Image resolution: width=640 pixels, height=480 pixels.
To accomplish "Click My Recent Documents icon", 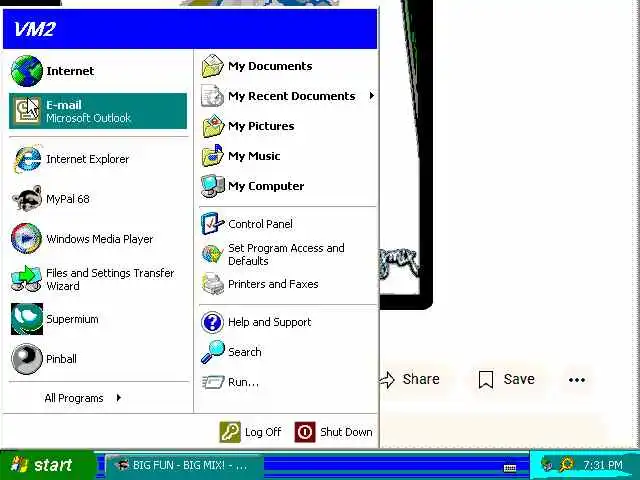I will click(x=213, y=96).
